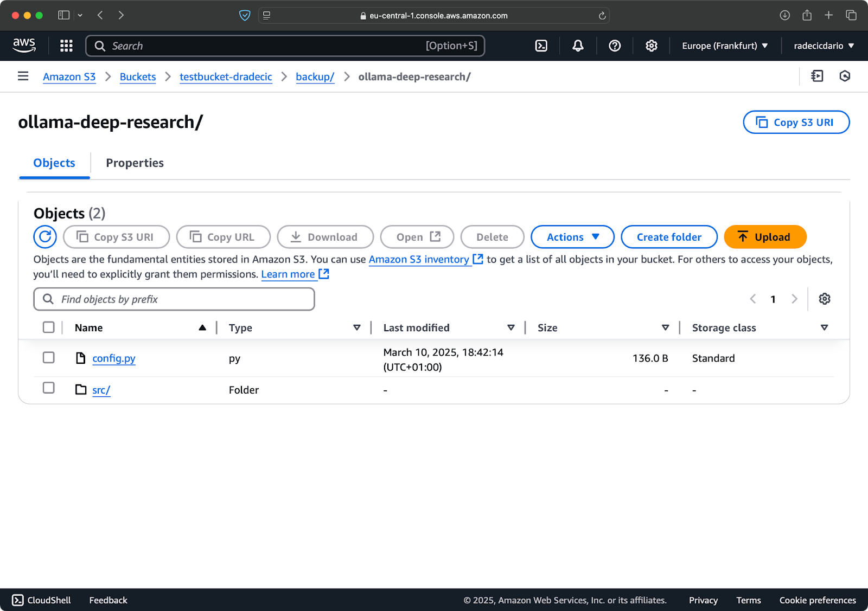Click the Delete button
The width and height of the screenshot is (868, 611).
492,237
